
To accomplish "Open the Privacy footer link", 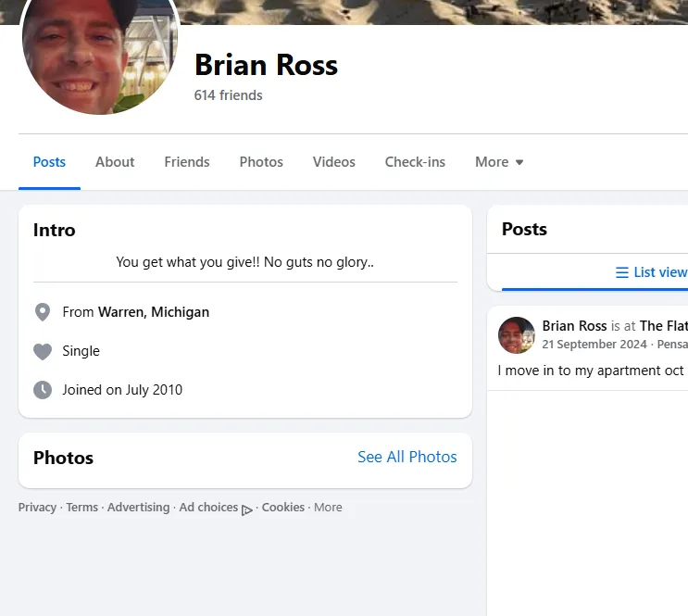I will click(37, 508).
